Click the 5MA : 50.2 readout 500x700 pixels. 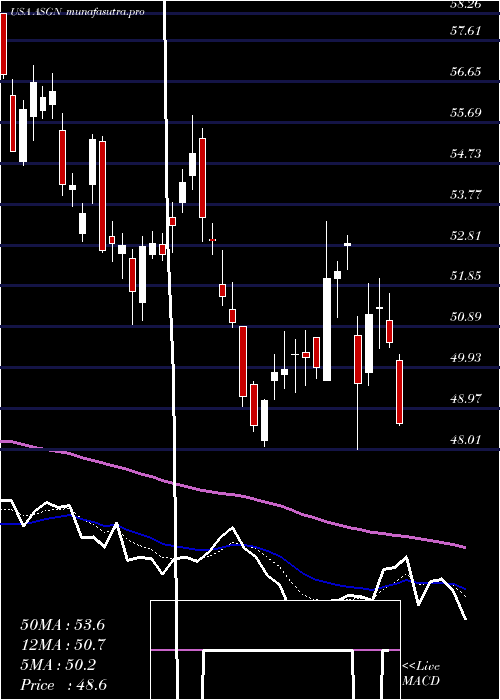tap(58, 665)
